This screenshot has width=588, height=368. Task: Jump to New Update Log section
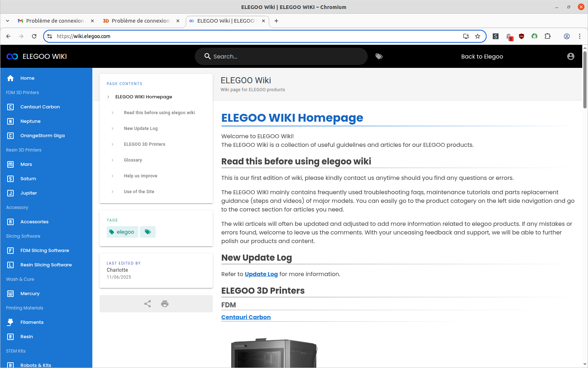(141, 129)
